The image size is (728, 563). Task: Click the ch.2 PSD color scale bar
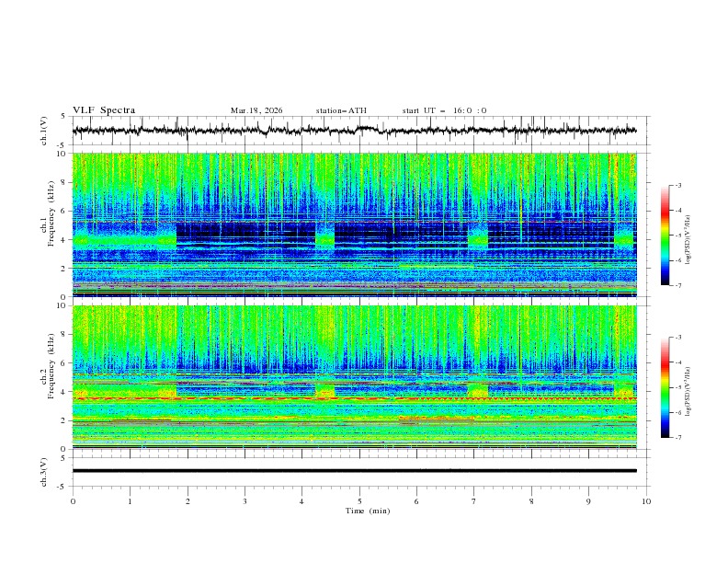[665, 387]
